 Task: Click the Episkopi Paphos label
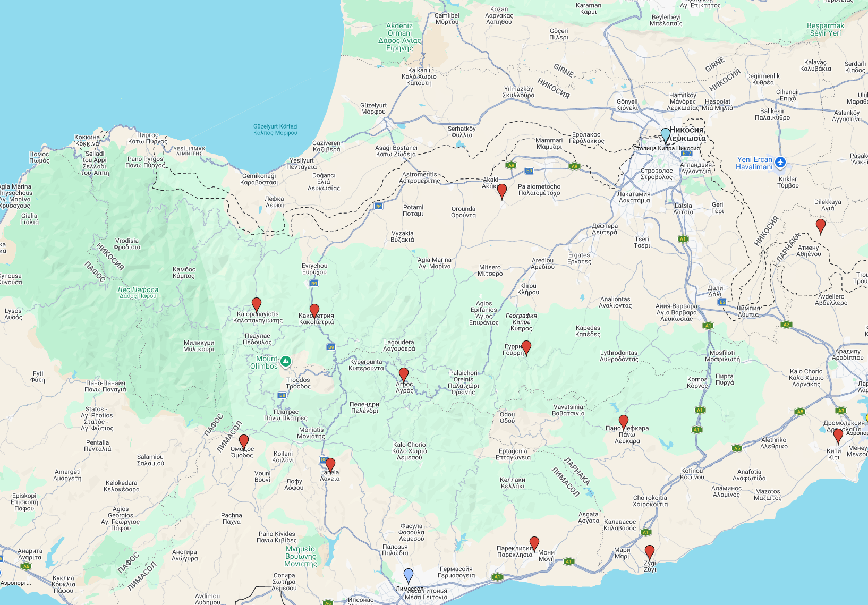click(24, 502)
